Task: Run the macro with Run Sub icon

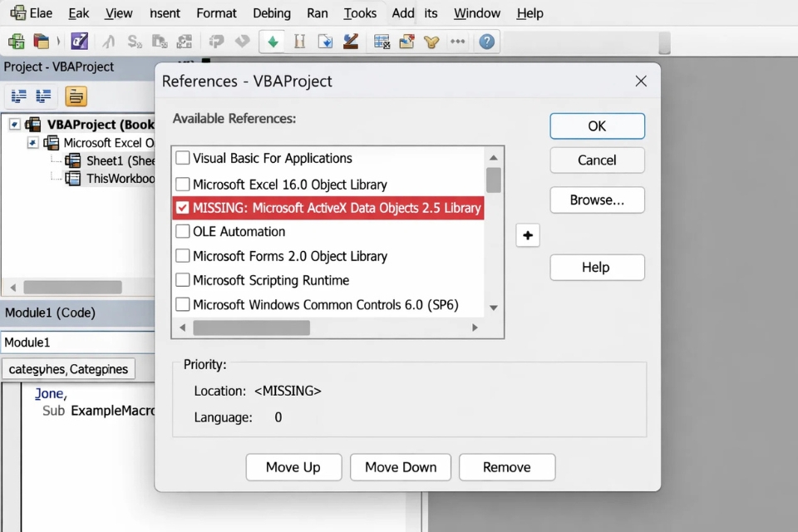Action: pyautogui.click(x=272, y=41)
